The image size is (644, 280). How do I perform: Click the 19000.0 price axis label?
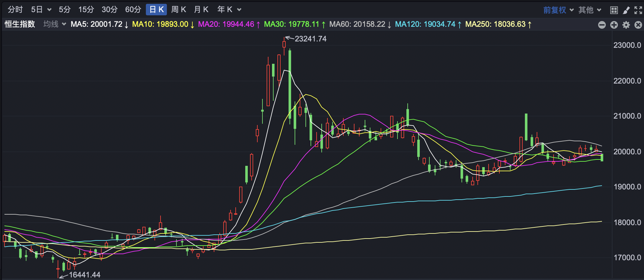tap(627, 187)
